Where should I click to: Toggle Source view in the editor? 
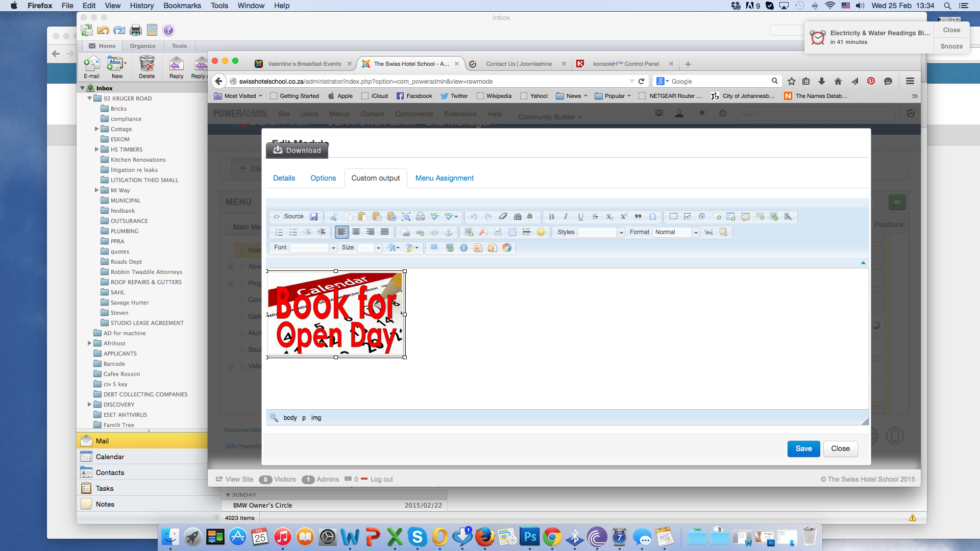(288, 217)
